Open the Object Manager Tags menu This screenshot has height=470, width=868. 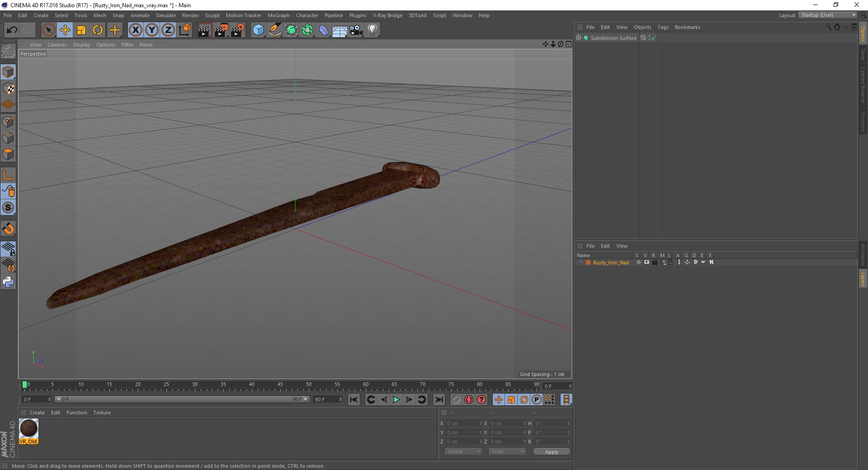point(663,27)
